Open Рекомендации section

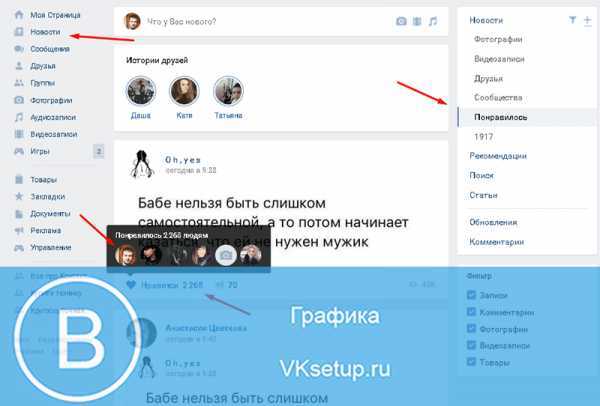(498, 156)
